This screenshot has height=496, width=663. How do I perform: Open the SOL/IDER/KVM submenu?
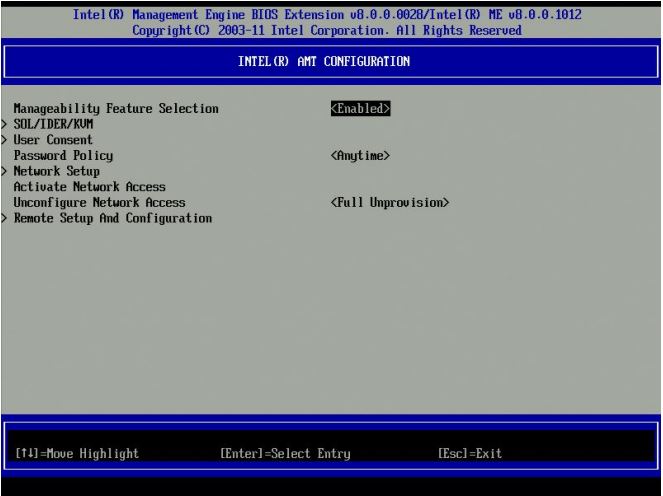click(53, 124)
